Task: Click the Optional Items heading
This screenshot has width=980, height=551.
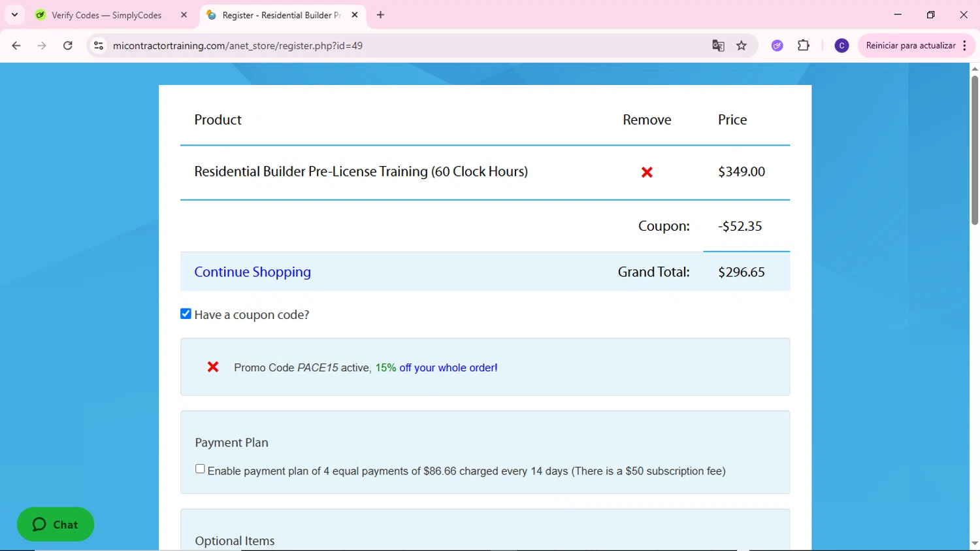Action: pos(235,541)
